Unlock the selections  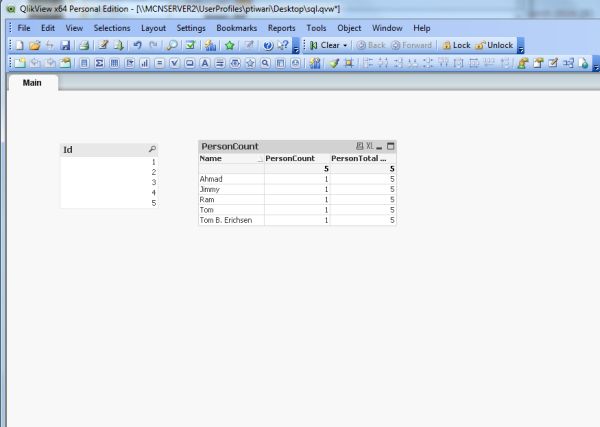click(494, 45)
